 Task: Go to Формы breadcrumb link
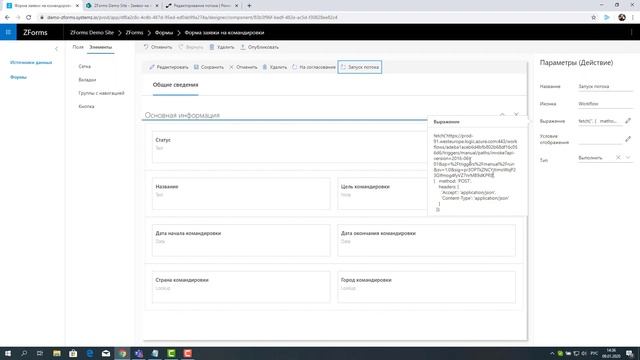164,33
